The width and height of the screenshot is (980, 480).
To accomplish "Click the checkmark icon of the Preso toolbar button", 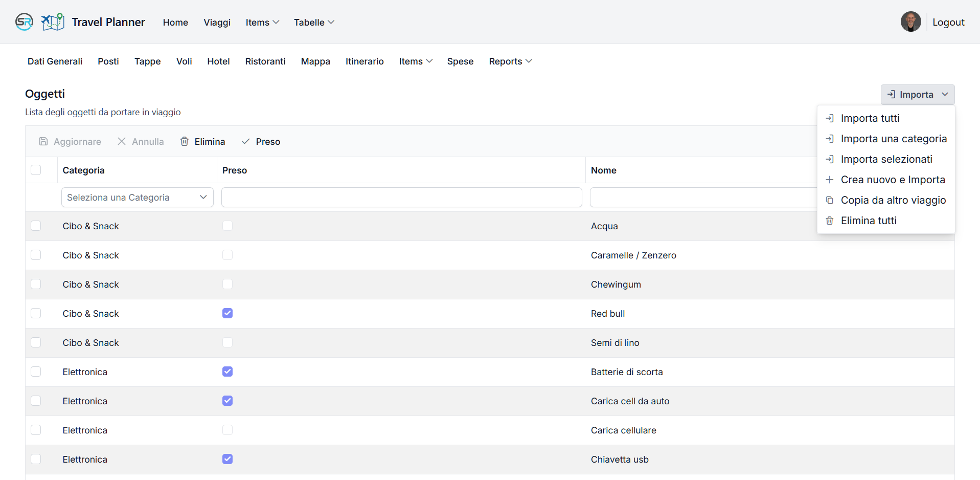I will coord(246,142).
